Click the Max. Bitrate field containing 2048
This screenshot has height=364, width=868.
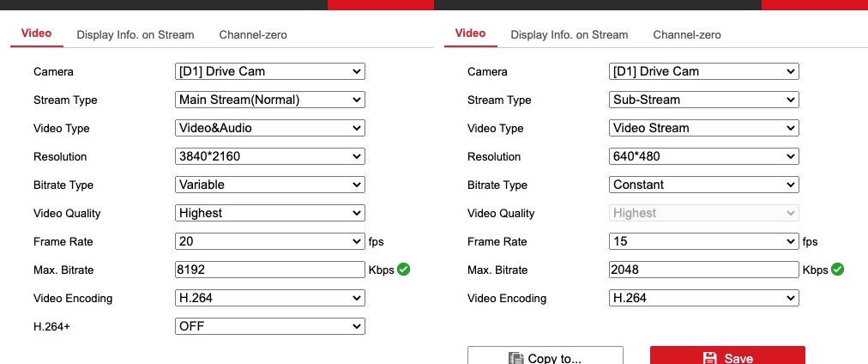pos(703,270)
